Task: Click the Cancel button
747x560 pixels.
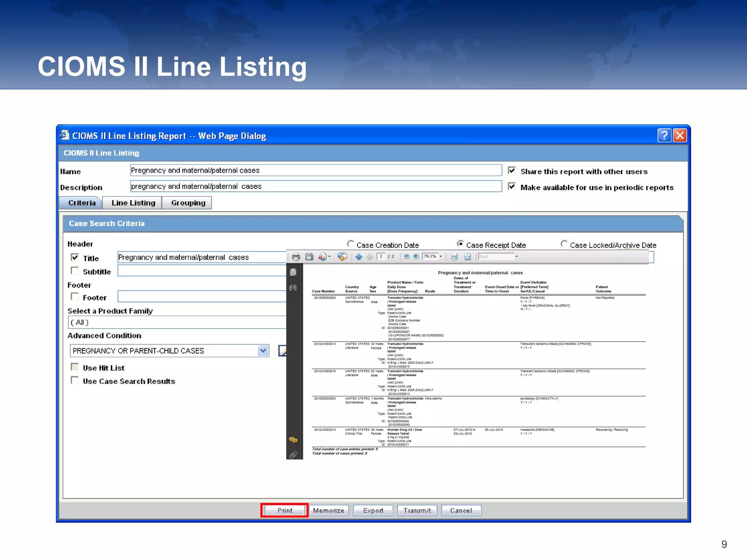Action: tap(461, 510)
